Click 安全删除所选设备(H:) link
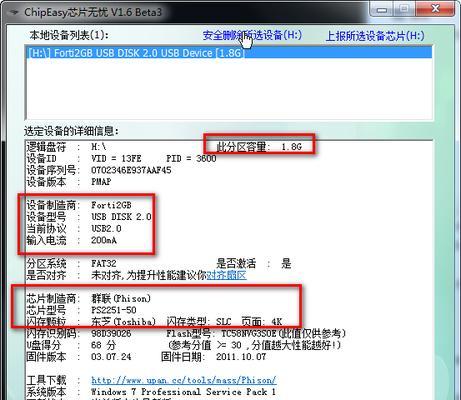461x400 pixels. [252, 35]
